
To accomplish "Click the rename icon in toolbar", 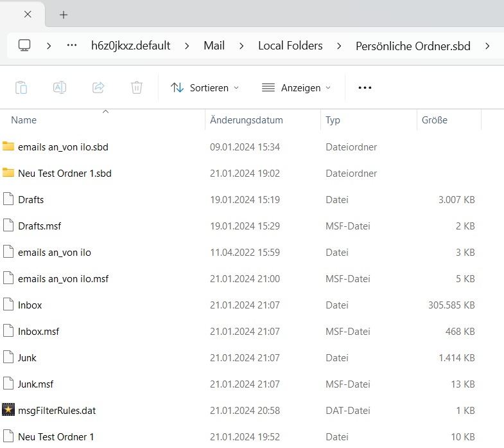I will pyautogui.click(x=60, y=87).
